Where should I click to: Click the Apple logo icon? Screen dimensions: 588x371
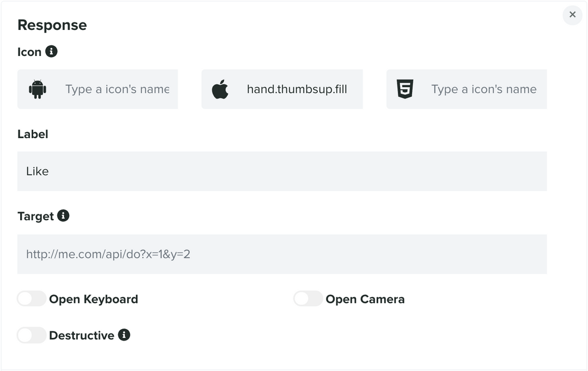[x=220, y=89]
